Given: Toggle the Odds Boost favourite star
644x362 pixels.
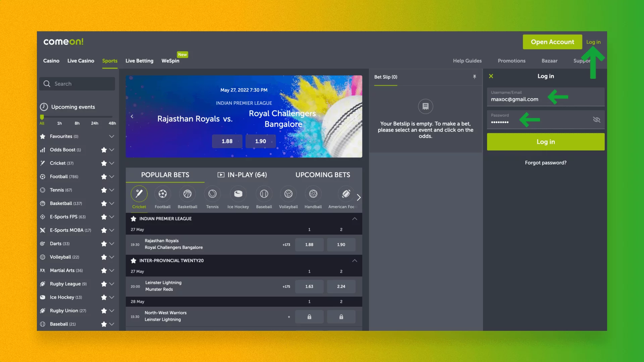Looking at the screenshot, I should coord(104,150).
